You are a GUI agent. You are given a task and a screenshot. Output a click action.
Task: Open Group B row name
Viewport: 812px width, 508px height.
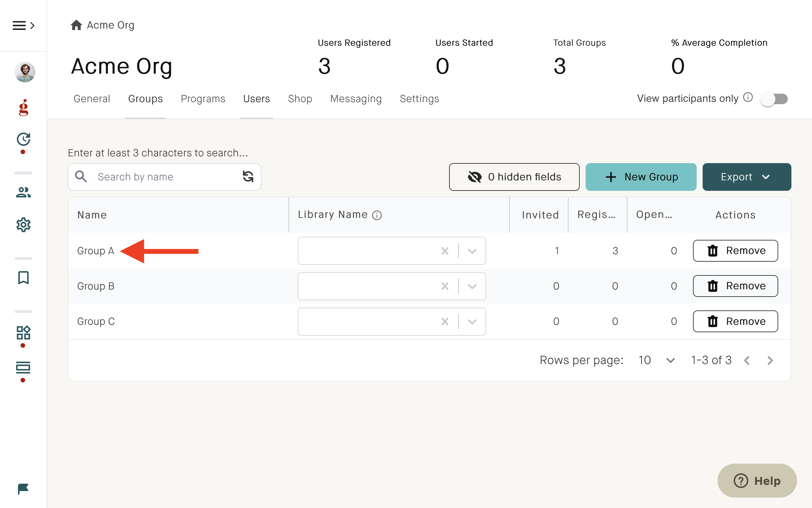tap(96, 286)
